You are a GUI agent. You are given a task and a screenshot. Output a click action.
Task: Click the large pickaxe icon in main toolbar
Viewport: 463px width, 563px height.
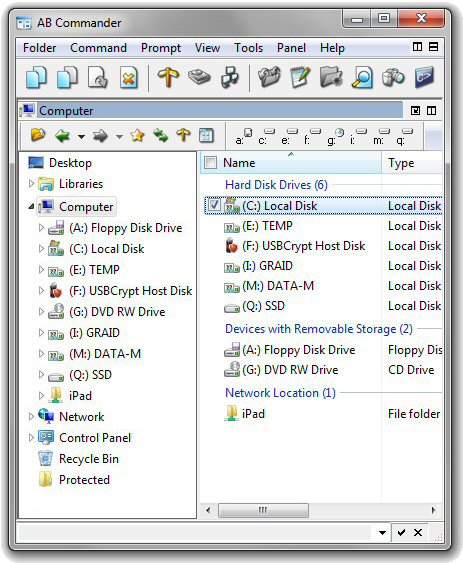click(x=168, y=77)
